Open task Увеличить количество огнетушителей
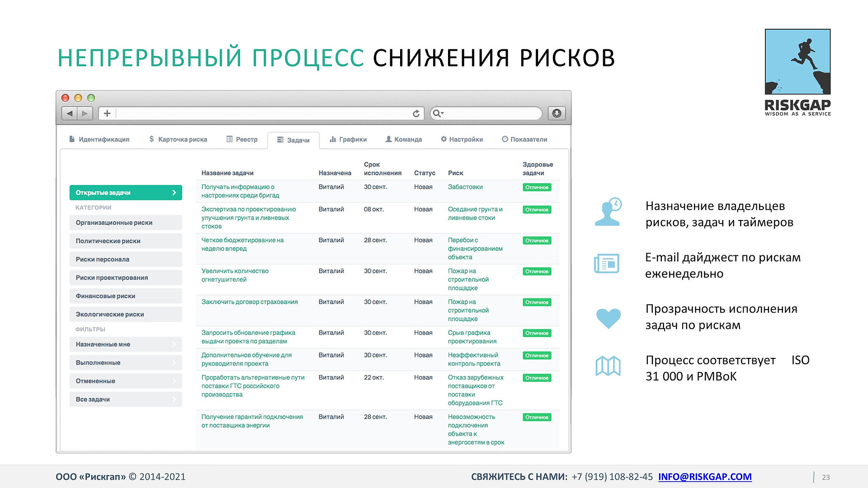The image size is (868, 488). tap(235, 275)
